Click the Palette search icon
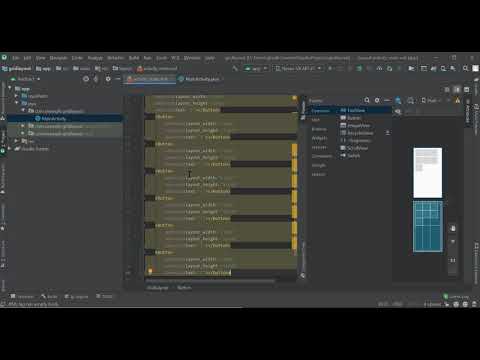Image resolution: width=480 pixels, height=360 pixels. click(367, 100)
